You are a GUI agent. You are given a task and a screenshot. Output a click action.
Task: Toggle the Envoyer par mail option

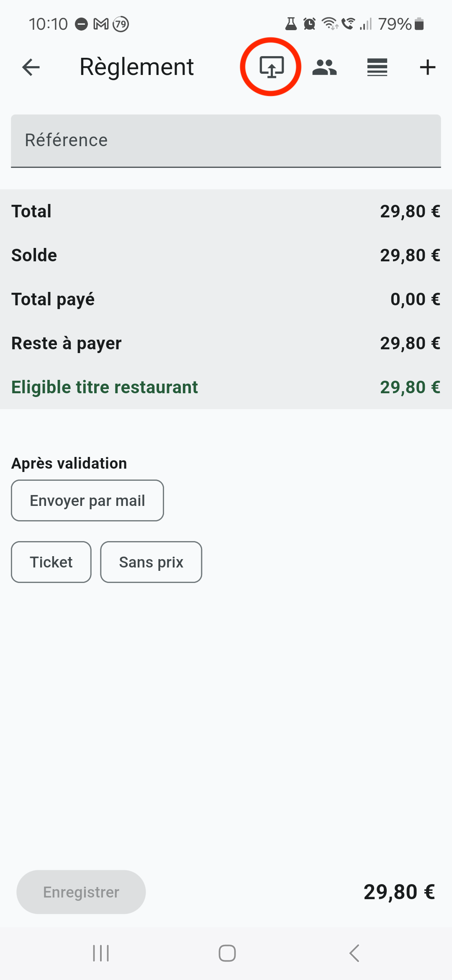tap(87, 500)
